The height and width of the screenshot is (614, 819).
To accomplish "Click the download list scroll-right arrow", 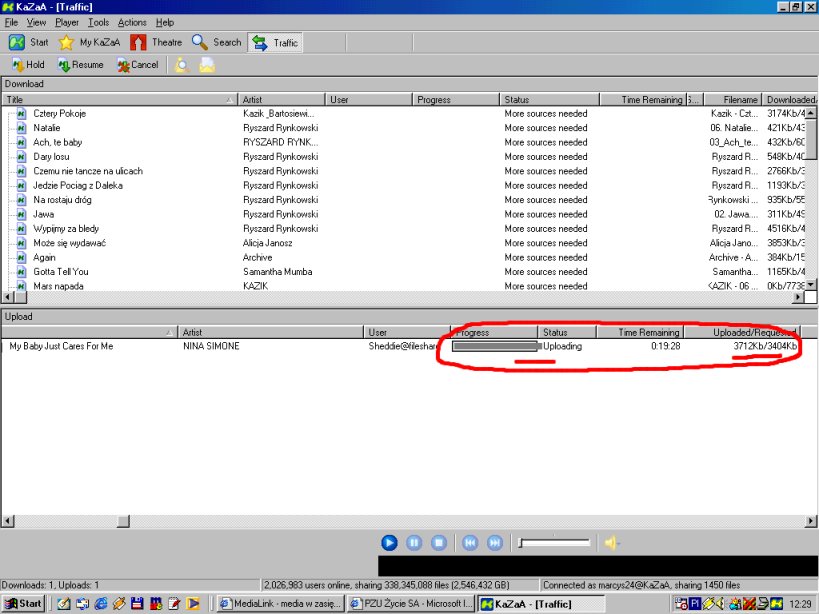I will click(799, 297).
